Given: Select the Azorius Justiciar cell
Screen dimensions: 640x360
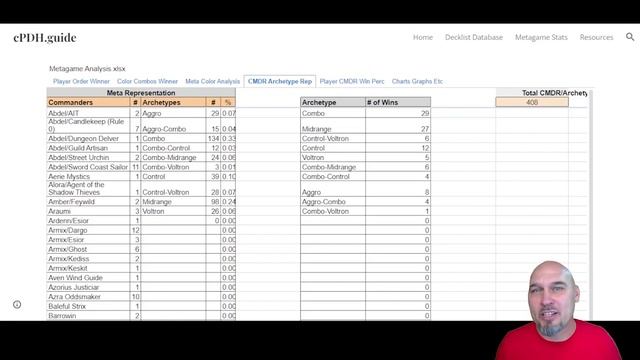Looking at the screenshot, I should [88, 287].
